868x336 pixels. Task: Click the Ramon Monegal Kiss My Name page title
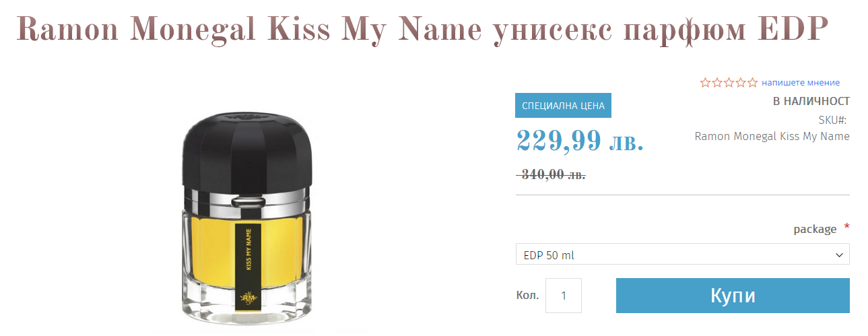point(422,29)
